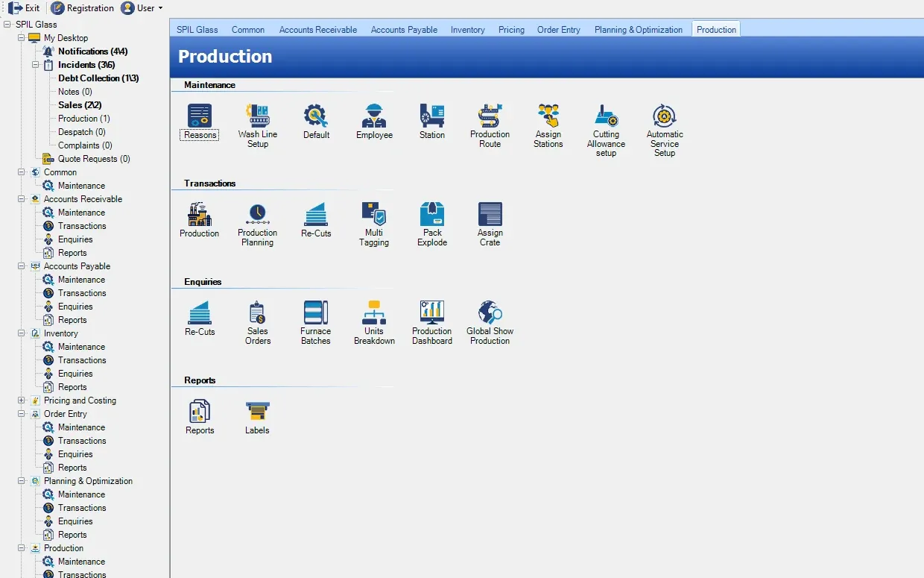Switch to the Accounts Receivable tab
The image size is (924, 578).
[x=318, y=30]
